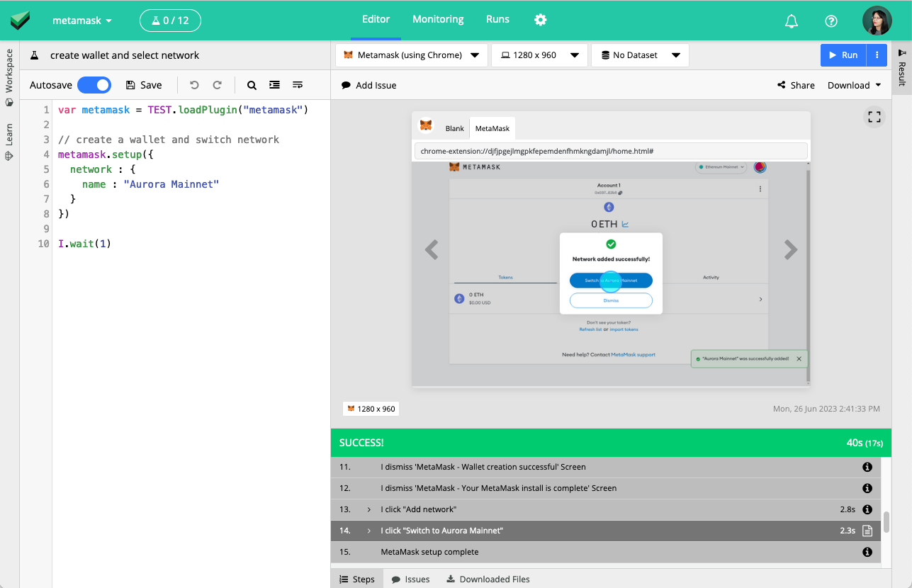Click the code line metamask.setup({
The height and width of the screenshot is (588, 912).
pos(106,154)
